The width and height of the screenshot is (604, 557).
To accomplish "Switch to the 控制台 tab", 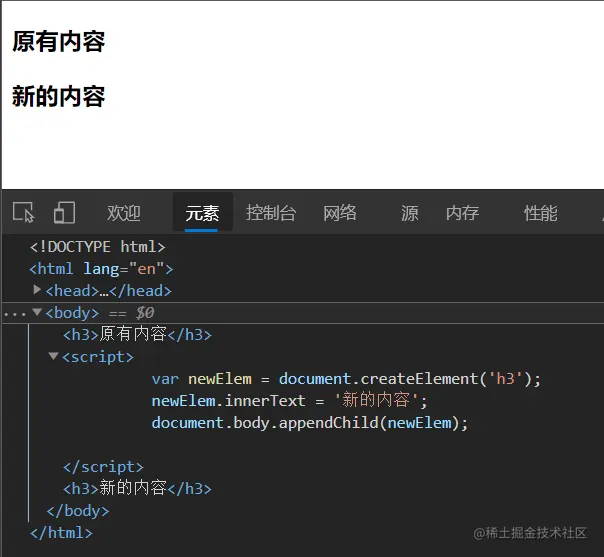I will pyautogui.click(x=271, y=213).
